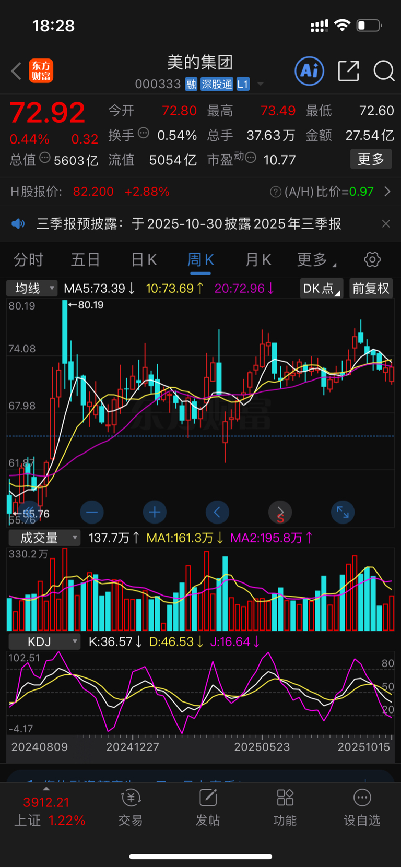The height and width of the screenshot is (868, 401).
Task: Tap the share export icon
Action: pos(348,71)
